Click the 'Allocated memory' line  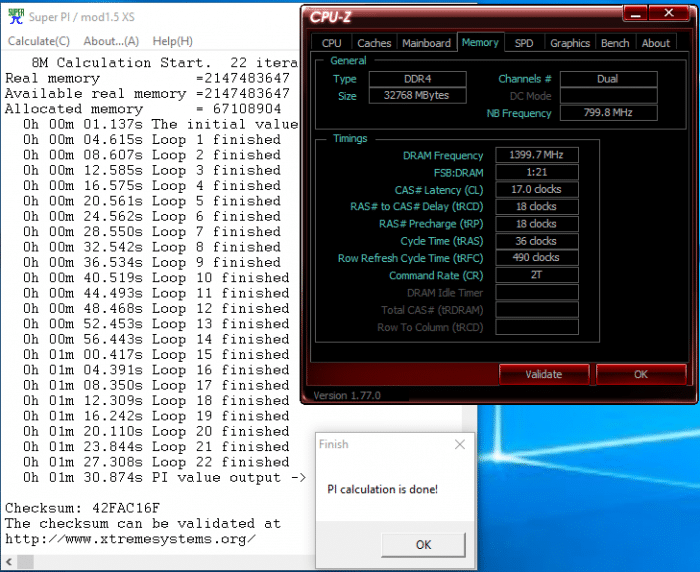point(143,109)
